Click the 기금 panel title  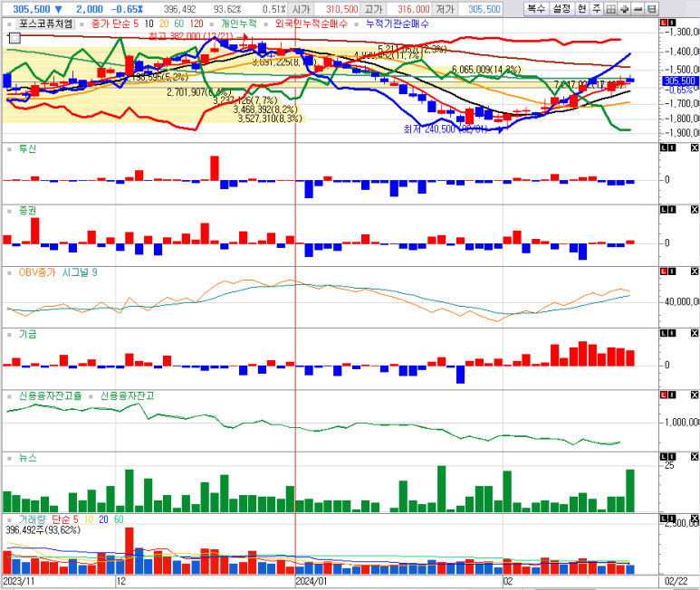pyautogui.click(x=27, y=334)
